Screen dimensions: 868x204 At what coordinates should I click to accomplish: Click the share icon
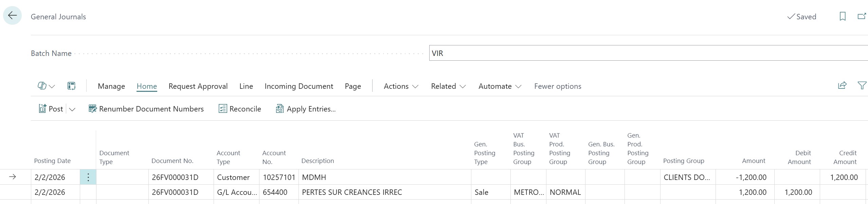pyautogui.click(x=842, y=85)
